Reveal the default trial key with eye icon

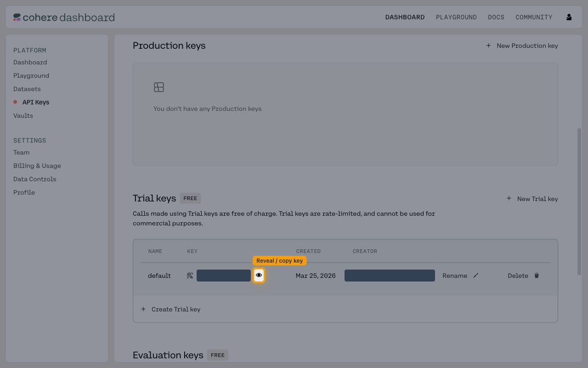point(259,275)
